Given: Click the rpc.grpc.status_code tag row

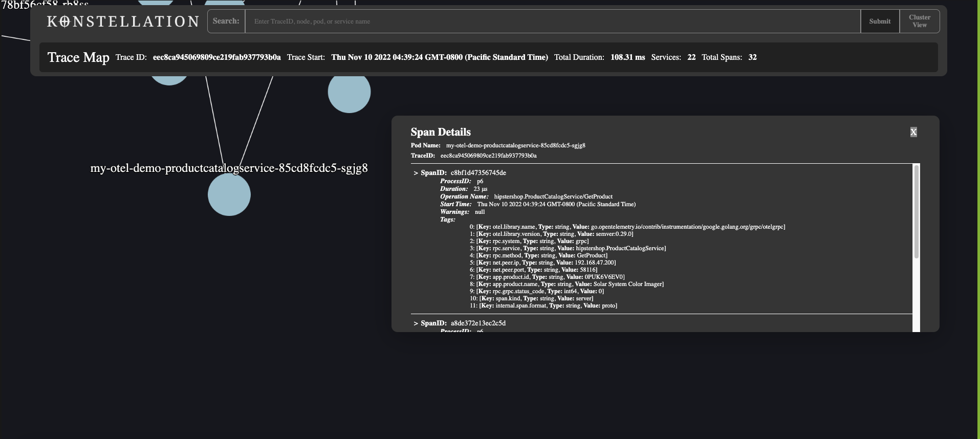Looking at the screenshot, I should click(536, 291).
